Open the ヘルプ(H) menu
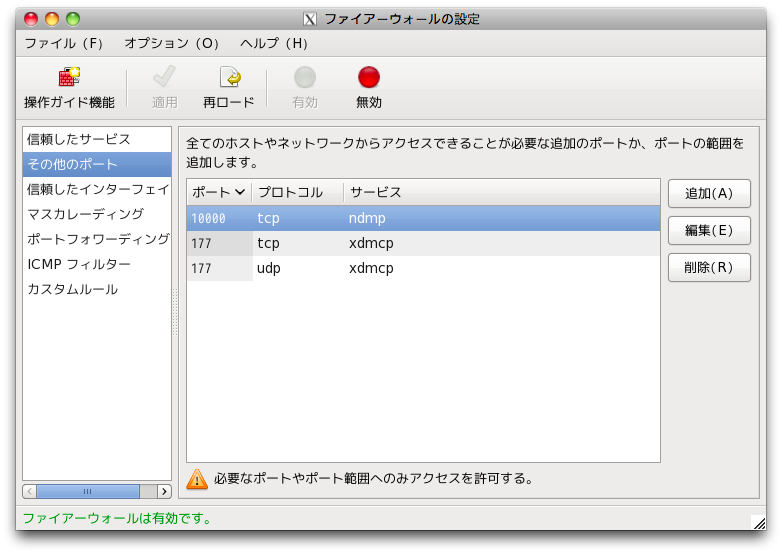 pyautogui.click(x=274, y=44)
